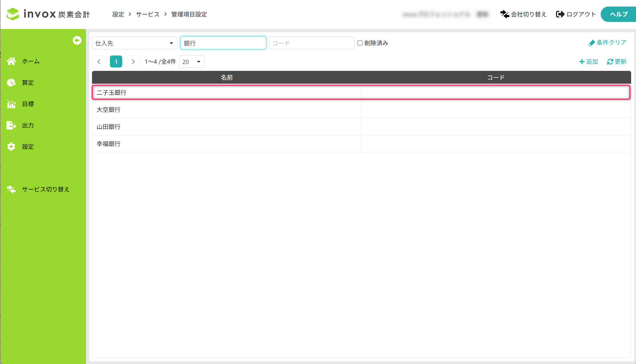636x364 pixels.
Task: Toggle the 削除済み checkbox
Action: (360, 43)
